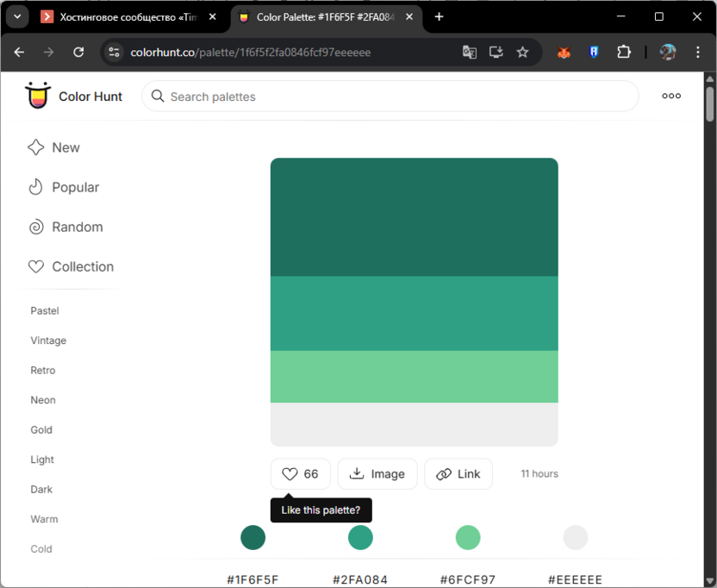The image size is (717, 588).
Task: Select the #2FA084 color swatch
Action: (360, 537)
